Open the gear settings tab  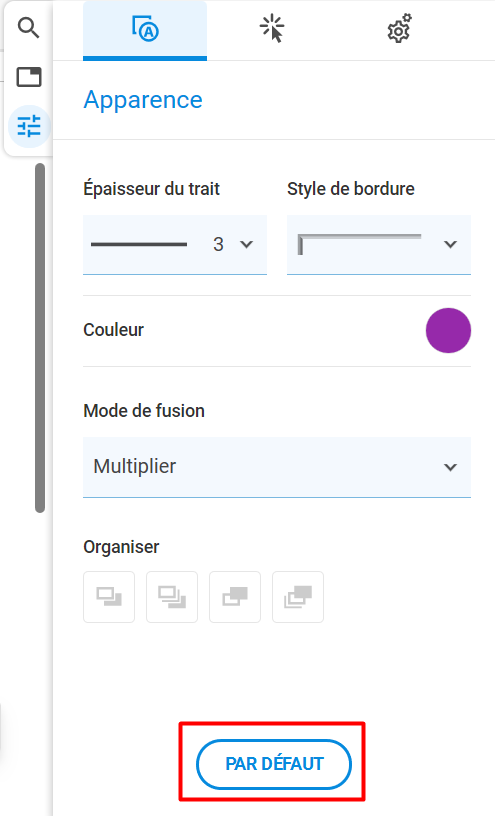399,30
